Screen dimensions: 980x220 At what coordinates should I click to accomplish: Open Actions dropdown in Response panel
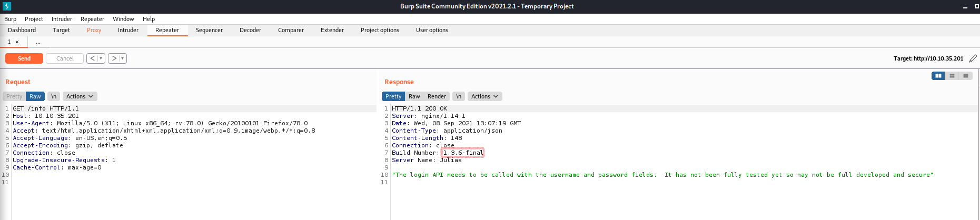[485, 96]
